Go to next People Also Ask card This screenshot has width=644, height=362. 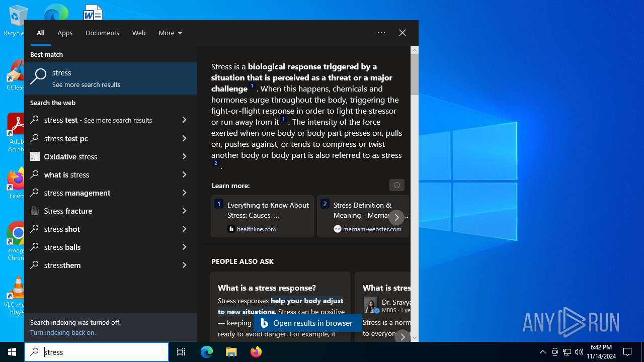403,337
